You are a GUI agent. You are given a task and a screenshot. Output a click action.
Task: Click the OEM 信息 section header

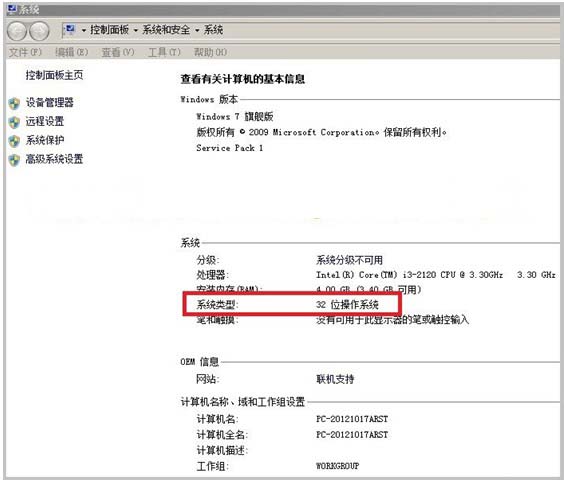coord(200,362)
